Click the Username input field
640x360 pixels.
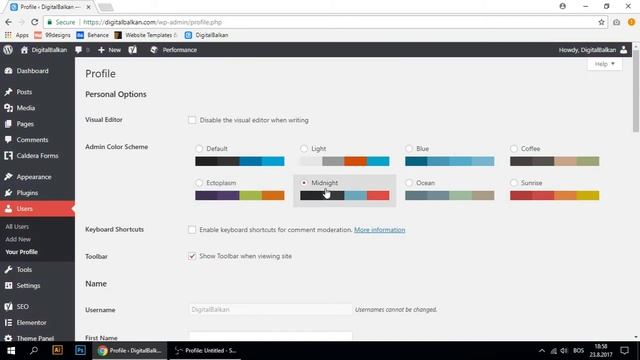tap(270, 309)
